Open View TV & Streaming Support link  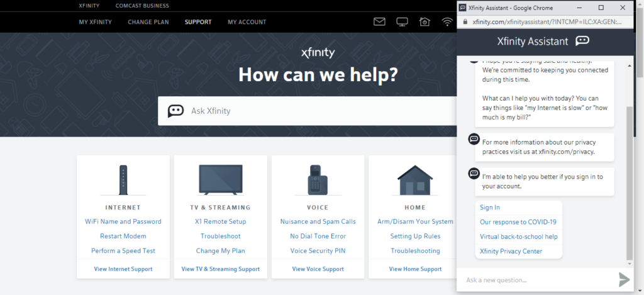coord(221,269)
